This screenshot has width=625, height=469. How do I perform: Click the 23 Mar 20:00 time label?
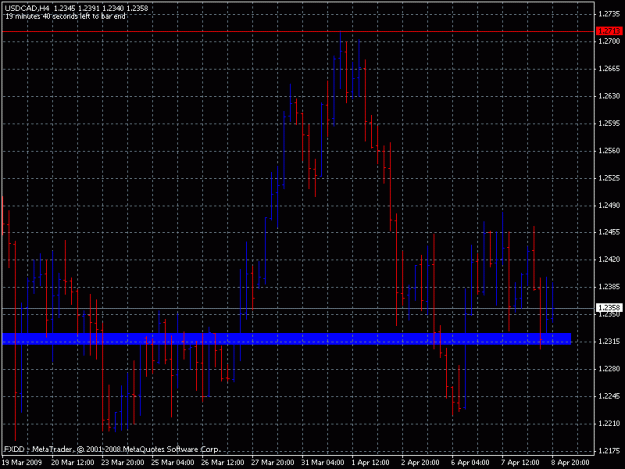[122, 462]
